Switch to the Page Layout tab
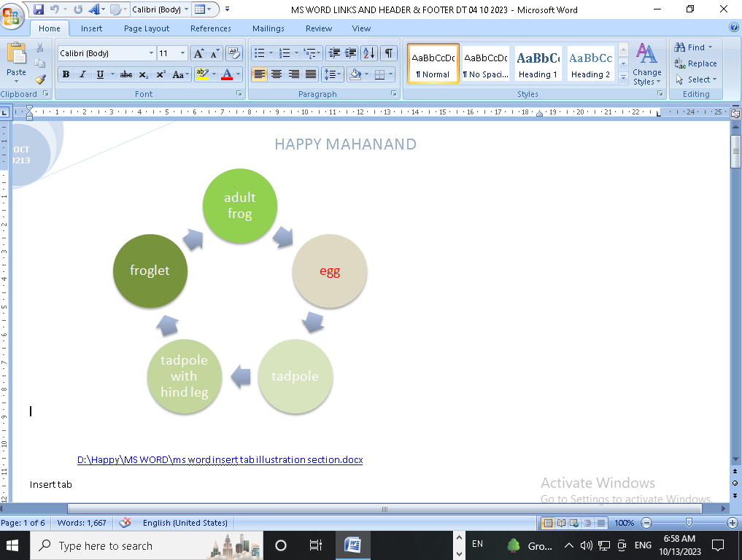The height and width of the screenshot is (560, 742). [146, 28]
